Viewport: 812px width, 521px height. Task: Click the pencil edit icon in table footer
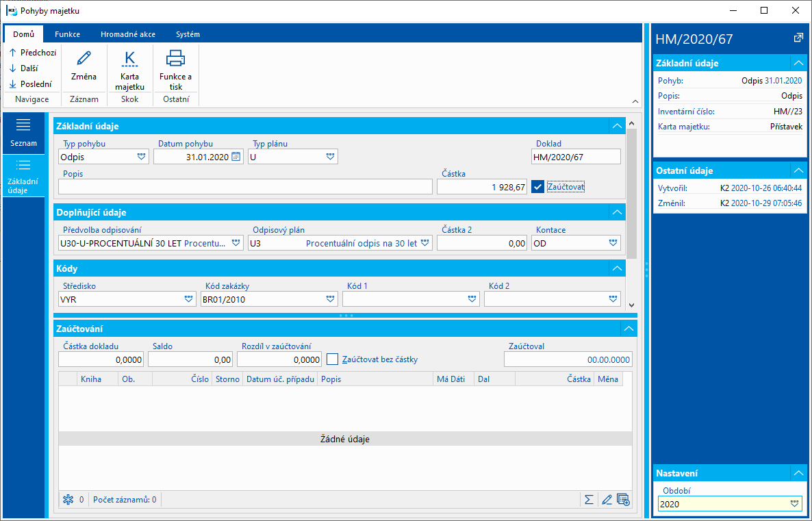click(x=607, y=500)
